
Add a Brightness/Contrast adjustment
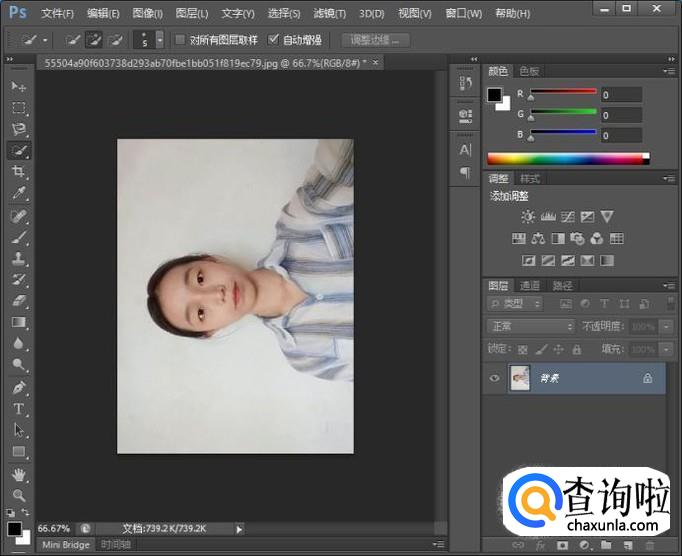tap(528, 217)
